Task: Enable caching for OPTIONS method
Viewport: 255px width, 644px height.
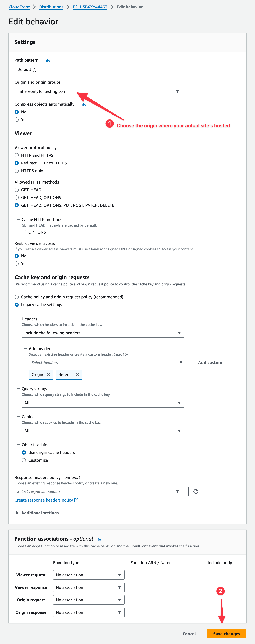Action: pos(24,232)
